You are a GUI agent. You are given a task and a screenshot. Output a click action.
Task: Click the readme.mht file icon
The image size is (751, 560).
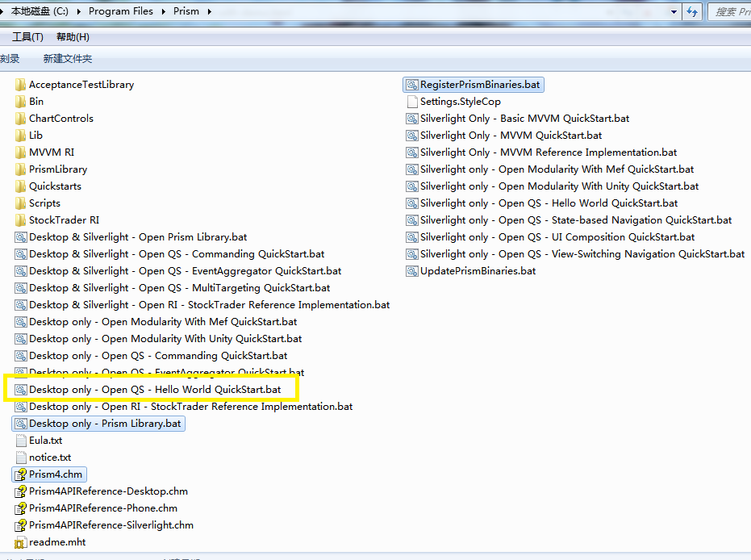pos(21,542)
